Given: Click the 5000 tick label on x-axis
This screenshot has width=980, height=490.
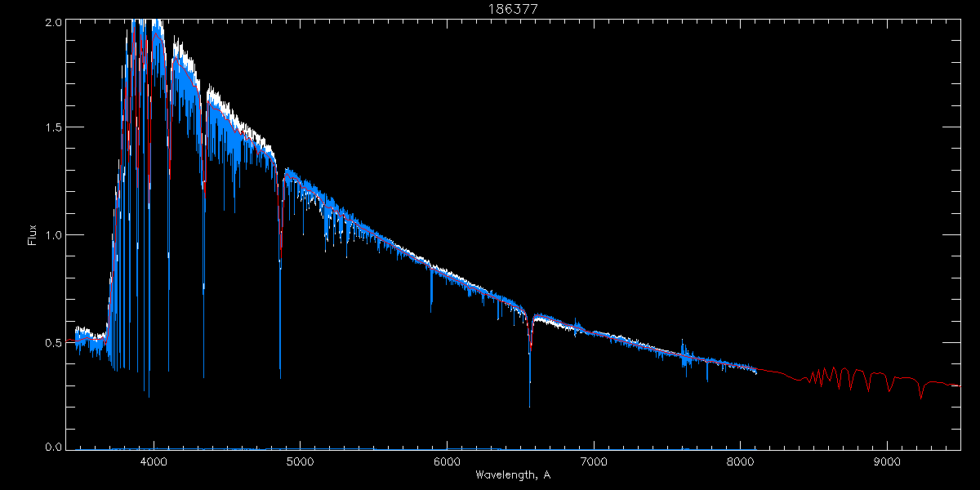Looking at the screenshot, I should (x=300, y=460).
